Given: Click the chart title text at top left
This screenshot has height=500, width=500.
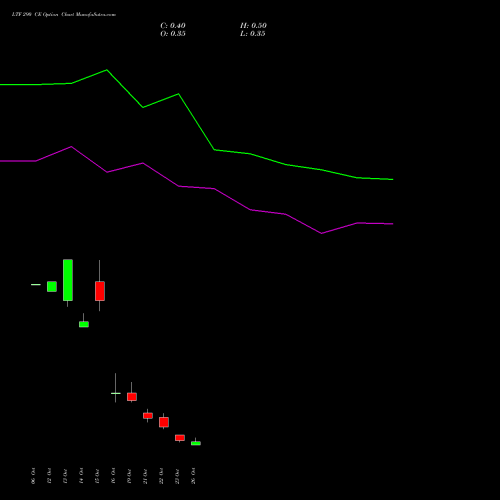Looking at the screenshot, I should pyautogui.click(x=64, y=15).
